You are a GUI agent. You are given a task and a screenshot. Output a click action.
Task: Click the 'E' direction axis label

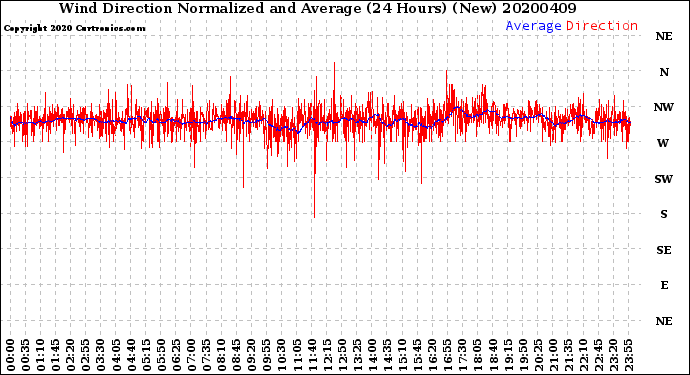[x=664, y=285]
